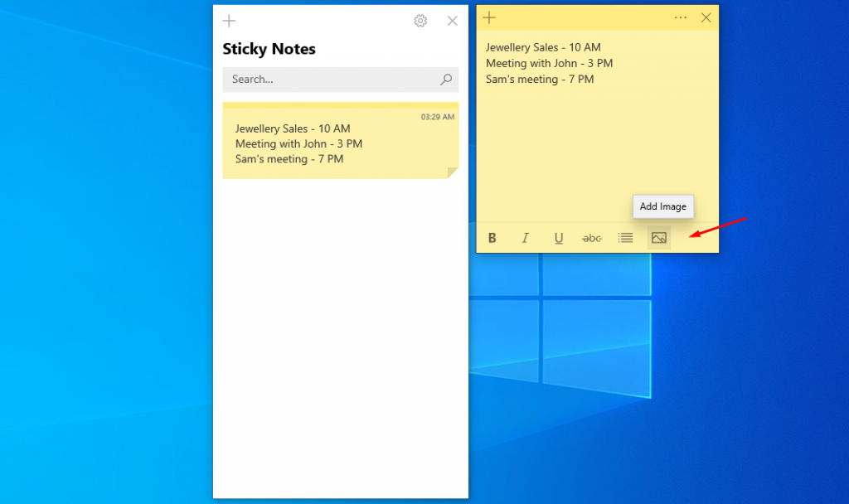Click the search magnifier icon

tap(446, 80)
